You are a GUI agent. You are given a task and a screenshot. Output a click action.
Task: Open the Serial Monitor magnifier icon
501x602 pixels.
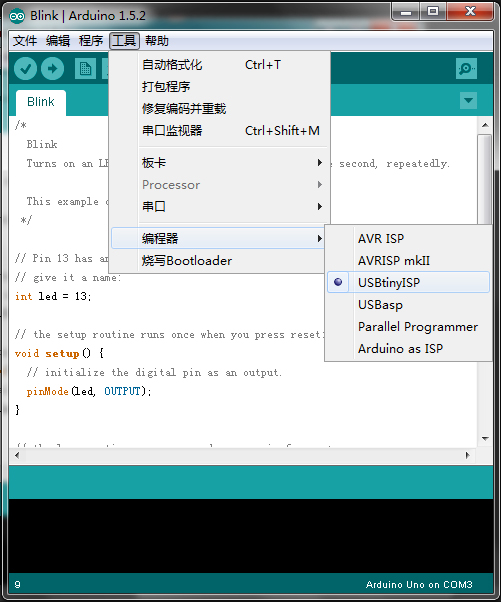(466, 69)
